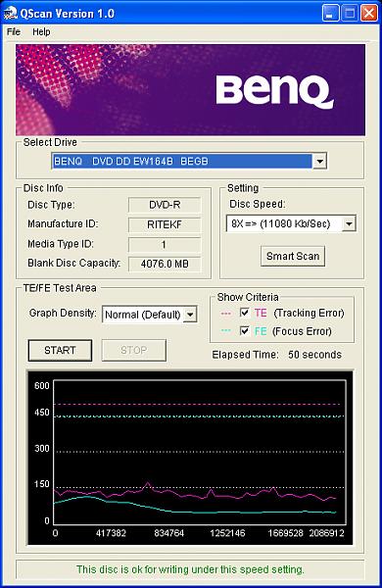Click the disc ok status message
The image size is (382, 588).
(x=190, y=569)
